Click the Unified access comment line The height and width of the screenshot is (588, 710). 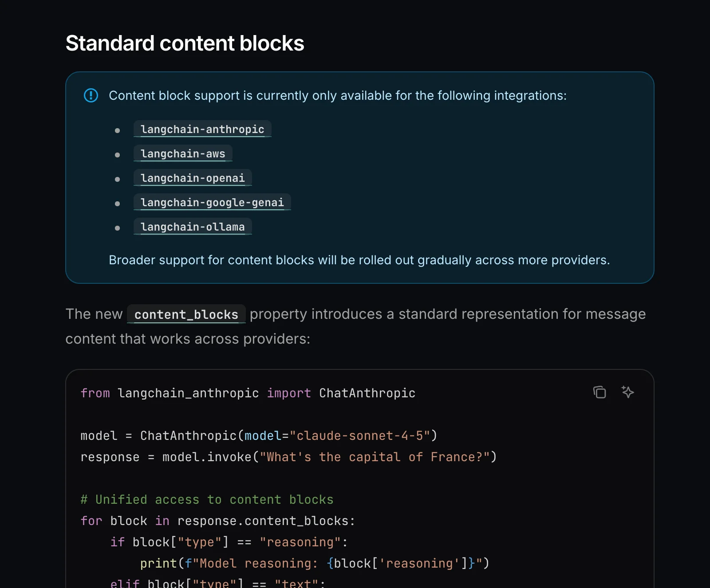(206, 499)
